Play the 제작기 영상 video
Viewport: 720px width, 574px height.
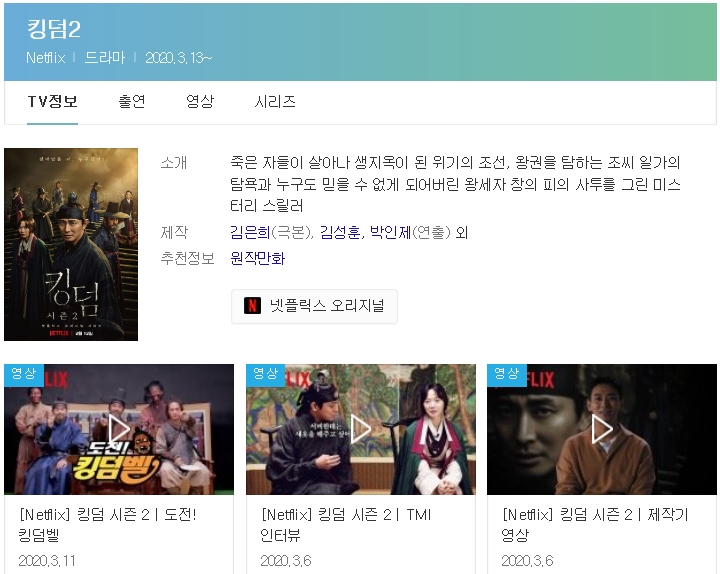[602, 429]
